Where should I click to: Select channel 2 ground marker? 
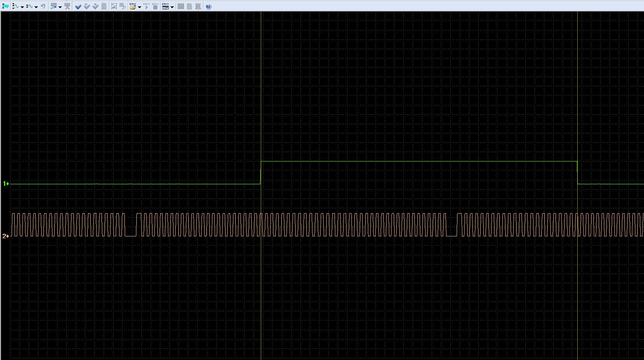(x=6, y=236)
